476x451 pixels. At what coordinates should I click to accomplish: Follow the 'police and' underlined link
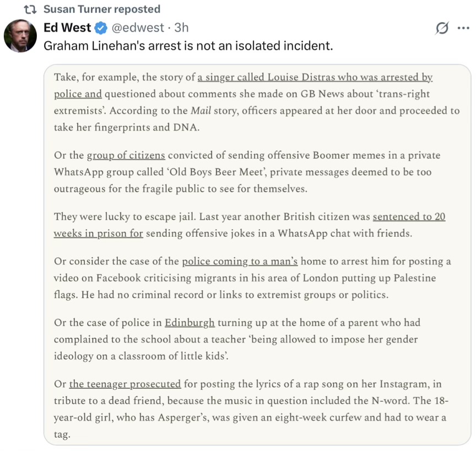tap(78, 94)
